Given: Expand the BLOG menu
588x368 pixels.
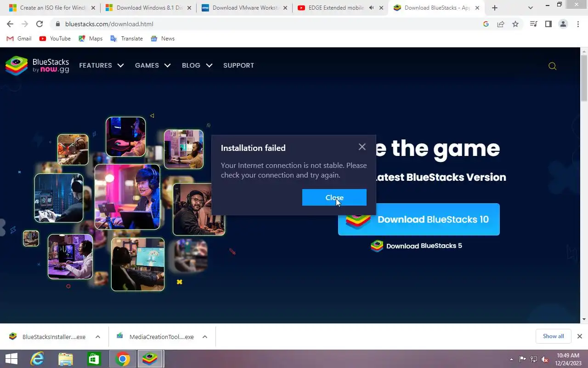Looking at the screenshot, I should [x=197, y=65].
